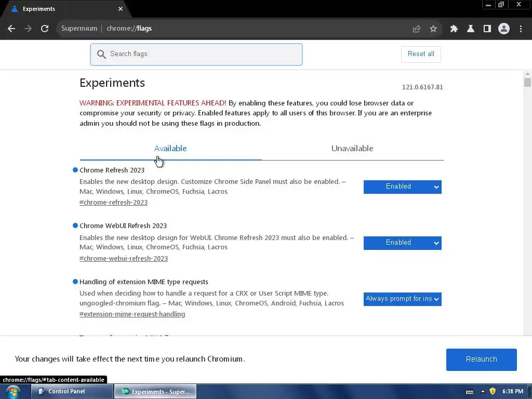
Task: Click the search magnifier icon
Action: click(x=101, y=54)
